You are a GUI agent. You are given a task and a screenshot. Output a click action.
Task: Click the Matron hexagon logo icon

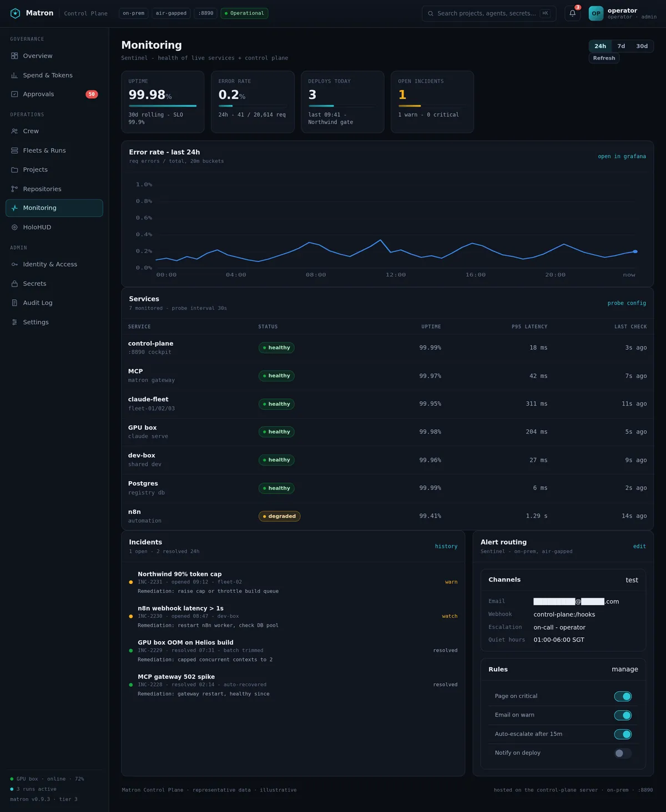pyautogui.click(x=15, y=13)
